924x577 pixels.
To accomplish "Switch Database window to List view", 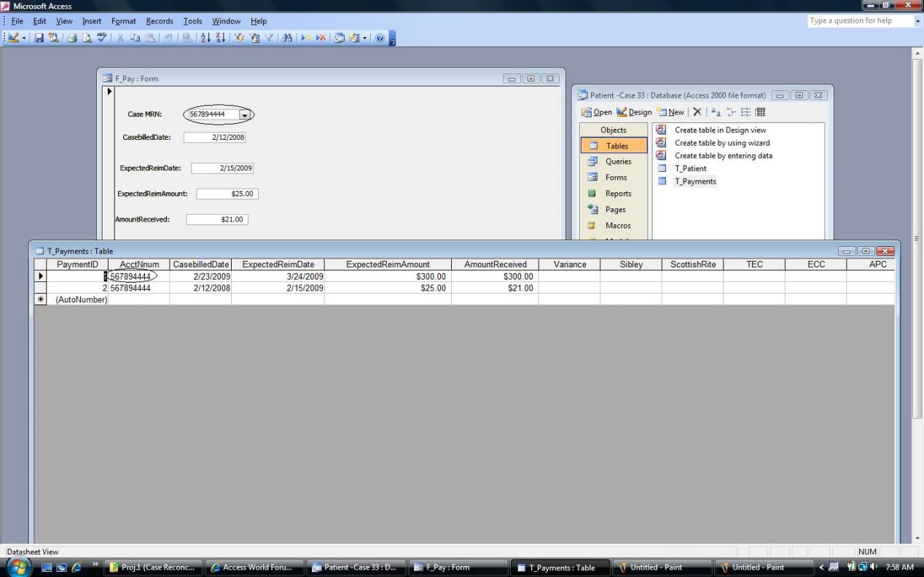I will [745, 112].
